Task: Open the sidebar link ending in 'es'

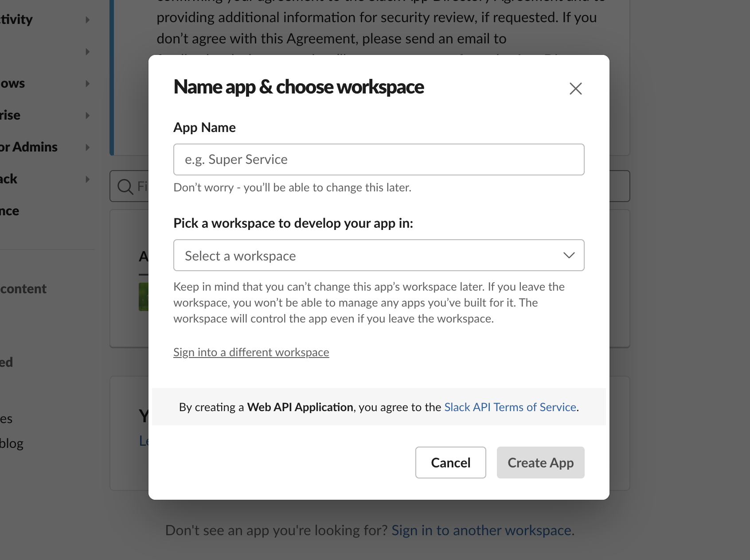Action: coord(6,419)
